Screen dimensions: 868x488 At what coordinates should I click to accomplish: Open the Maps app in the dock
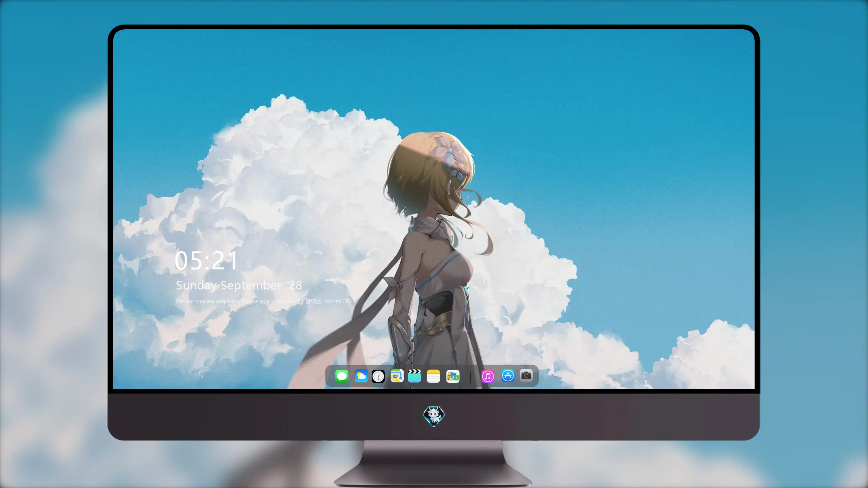pyautogui.click(x=397, y=376)
